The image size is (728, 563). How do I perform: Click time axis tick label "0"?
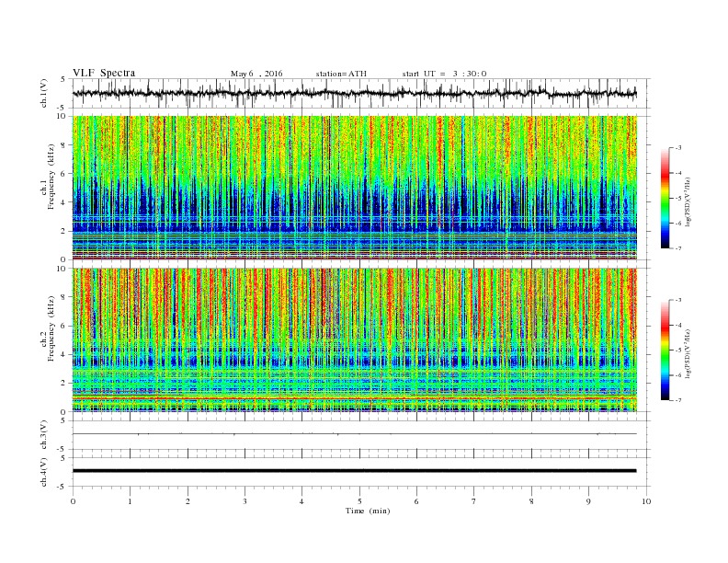point(73,501)
